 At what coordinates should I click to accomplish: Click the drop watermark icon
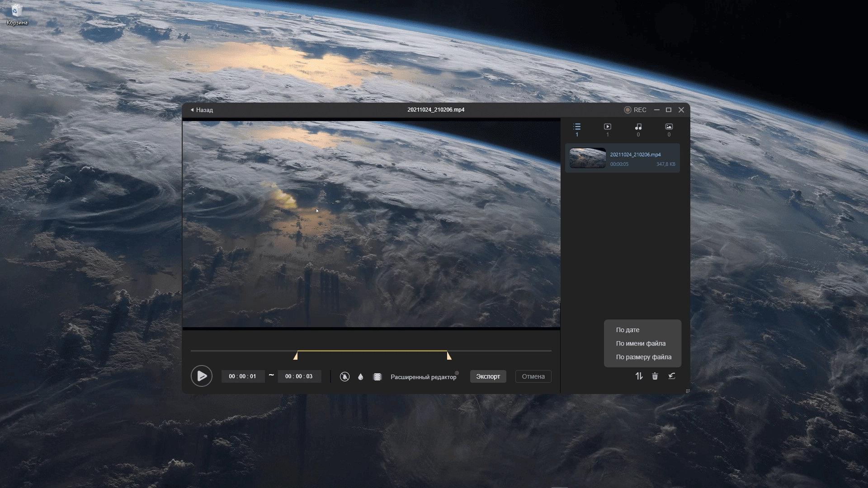(x=361, y=376)
